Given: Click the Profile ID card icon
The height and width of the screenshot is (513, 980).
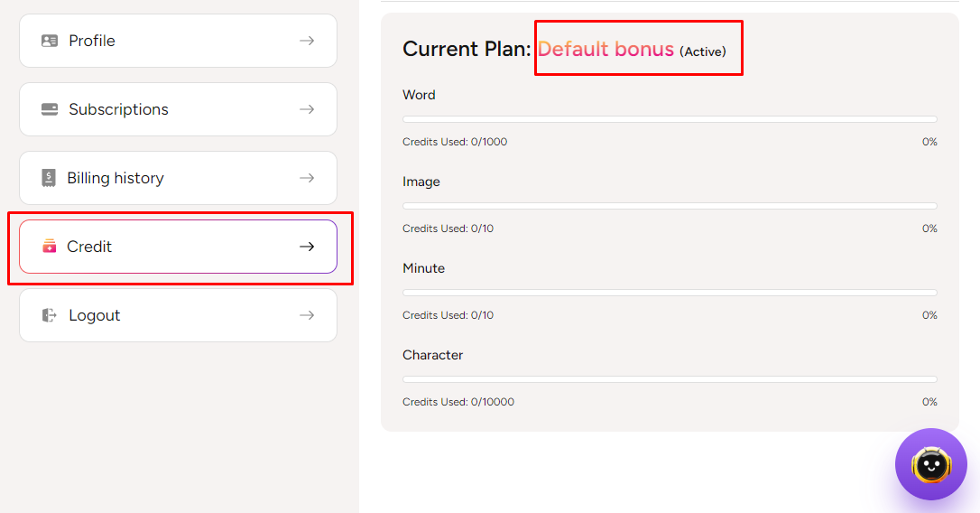Looking at the screenshot, I should click(x=50, y=41).
